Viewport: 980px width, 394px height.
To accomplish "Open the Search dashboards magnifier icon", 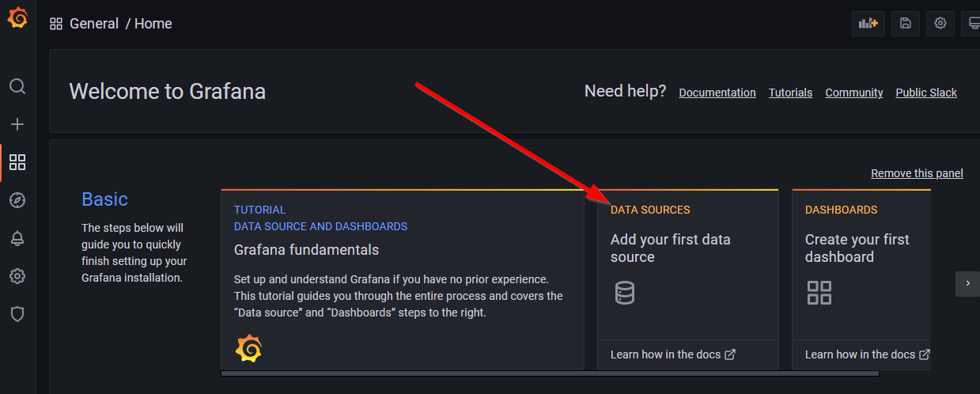I will pos(17,86).
